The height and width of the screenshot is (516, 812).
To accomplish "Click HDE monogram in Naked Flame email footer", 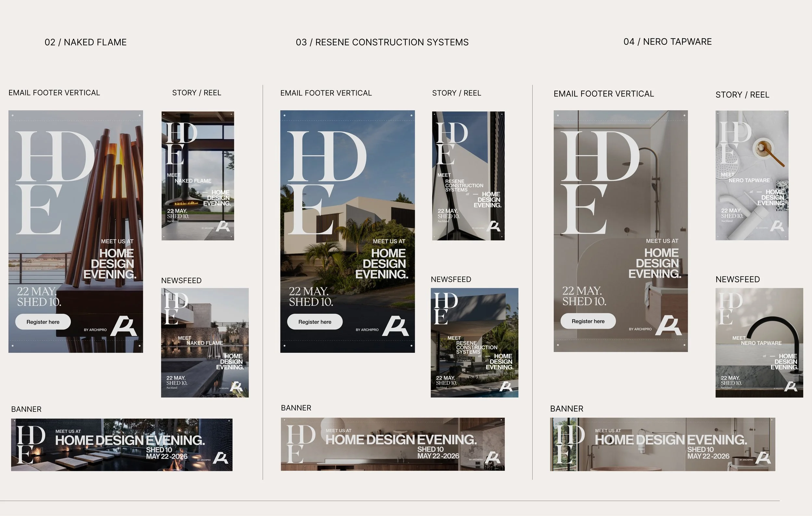I will [x=56, y=182].
